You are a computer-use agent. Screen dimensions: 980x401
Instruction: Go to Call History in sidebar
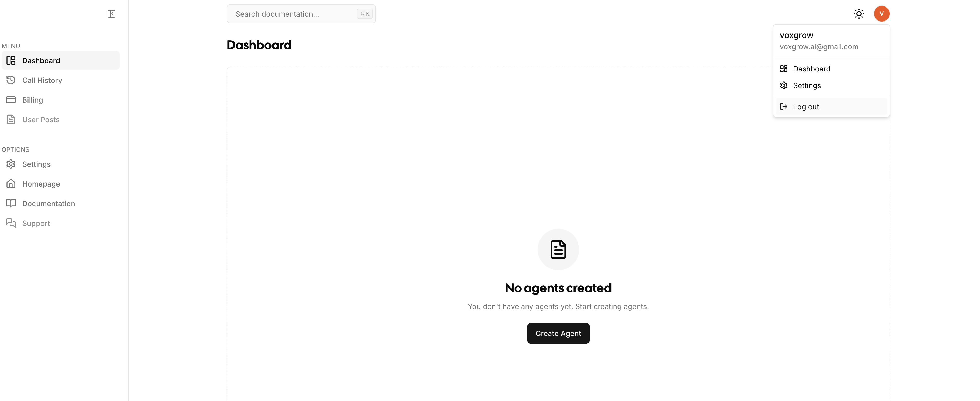pos(60,80)
